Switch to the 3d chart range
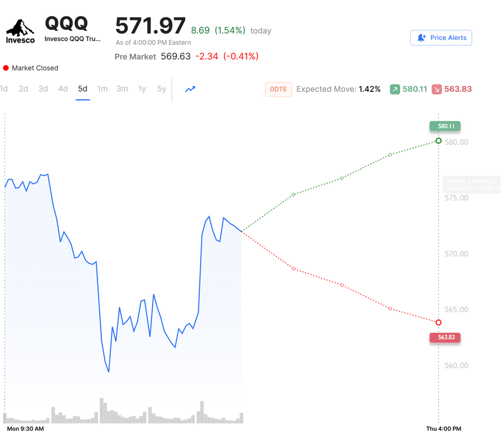The width and height of the screenshot is (501, 448). point(43,88)
